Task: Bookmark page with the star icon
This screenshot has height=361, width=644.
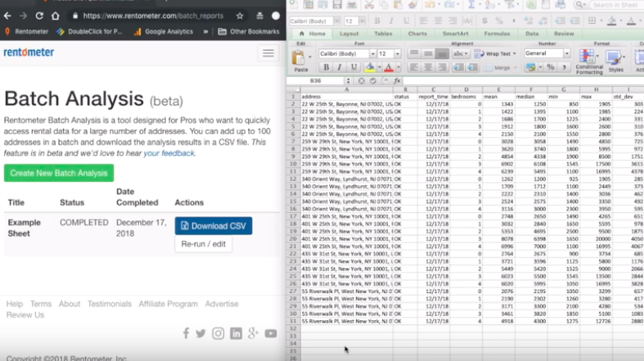Action: (240, 16)
